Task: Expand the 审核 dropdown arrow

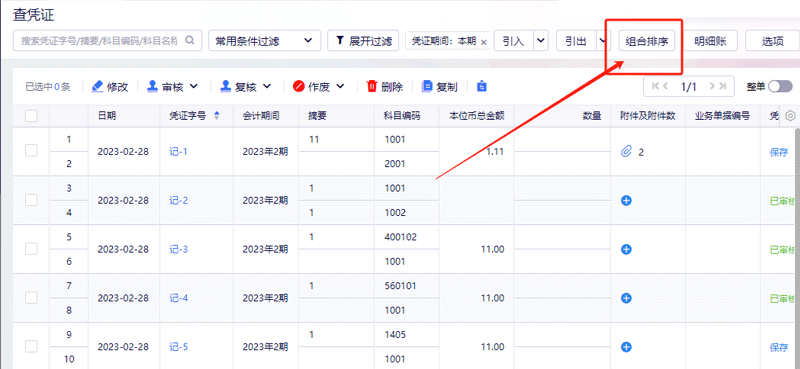Action: click(194, 87)
